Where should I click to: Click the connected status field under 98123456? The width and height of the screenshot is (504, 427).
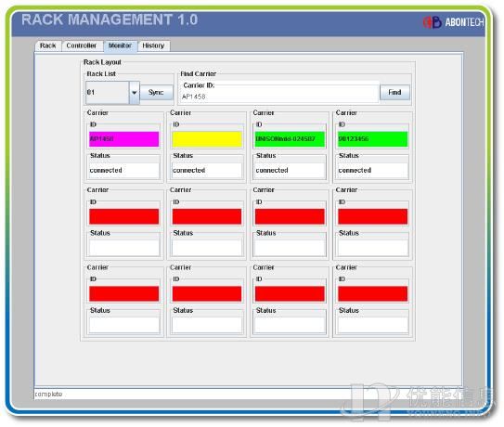373,170
